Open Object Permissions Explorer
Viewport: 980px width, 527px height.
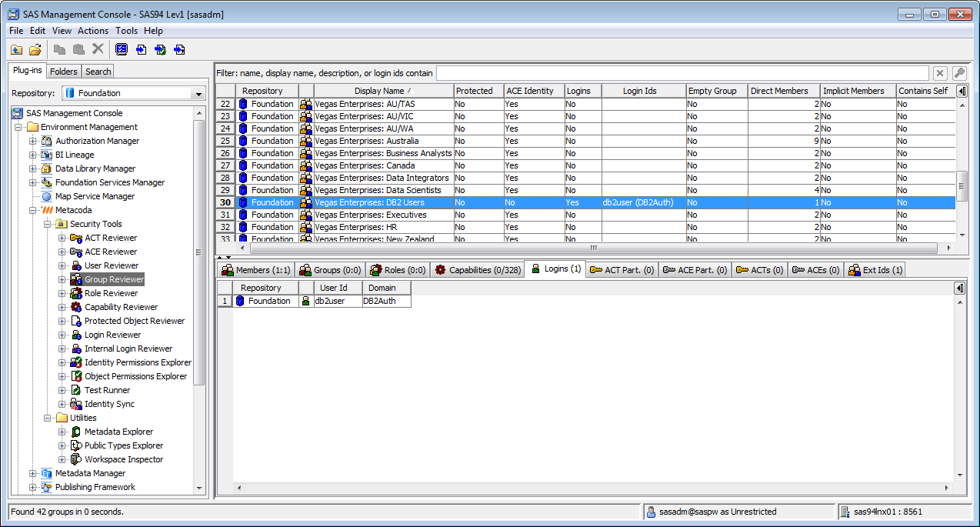pyautogui.click(x=135, y=376)
